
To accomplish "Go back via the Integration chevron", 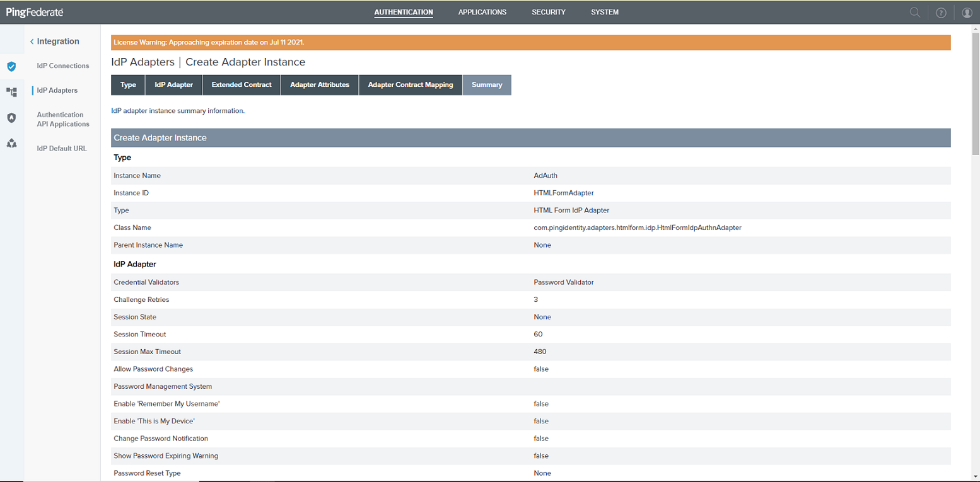I will 32,42.
